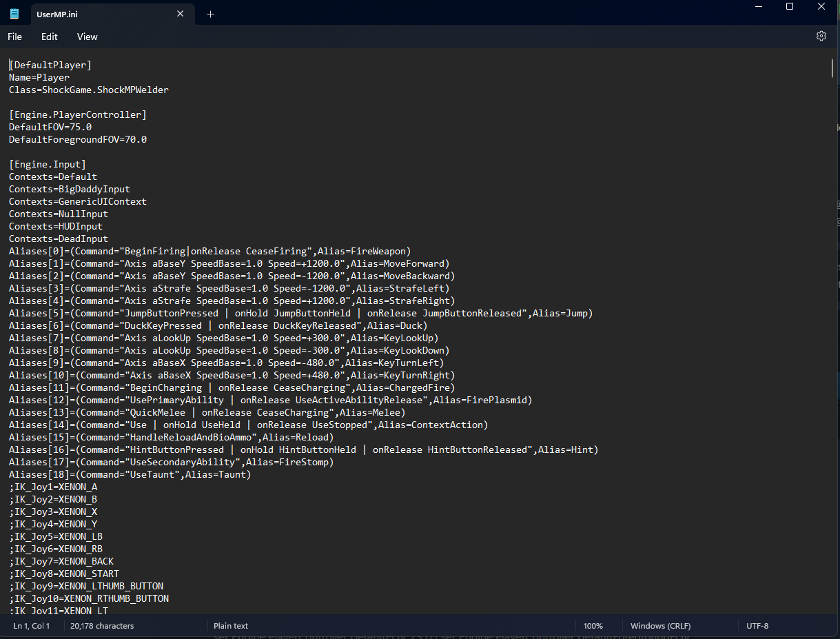Viewport: 840px width, 639px height.
Task: Open the Edit menu
Action: [x=50, y=37]
